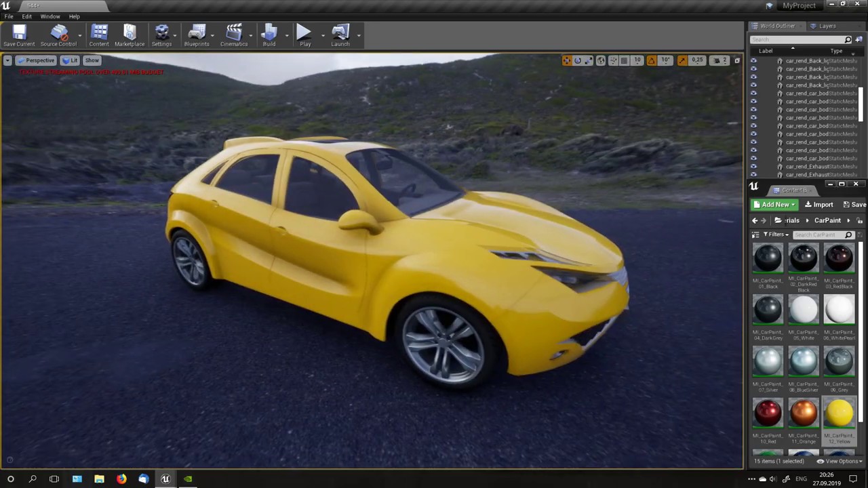Open File Explorer from the taskbar
The height and width of the screenshot is (488, 868).
click(x=99, y=479)
